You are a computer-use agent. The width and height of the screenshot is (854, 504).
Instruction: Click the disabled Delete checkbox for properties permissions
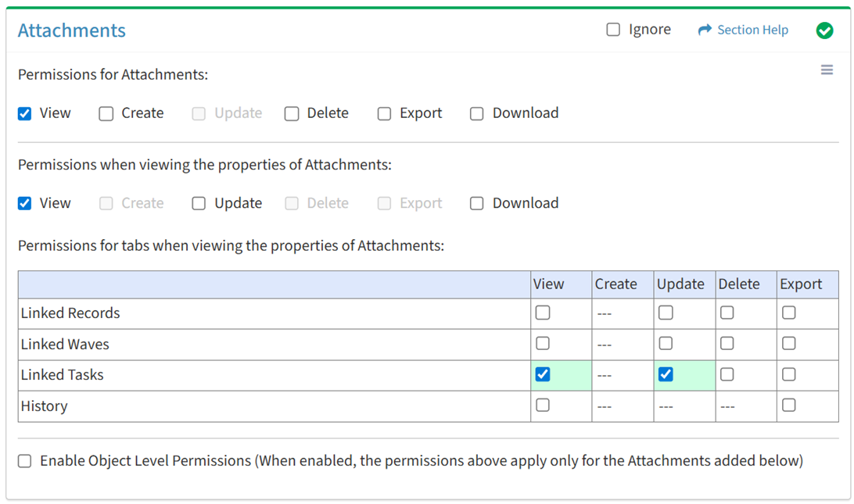[292, 203]
